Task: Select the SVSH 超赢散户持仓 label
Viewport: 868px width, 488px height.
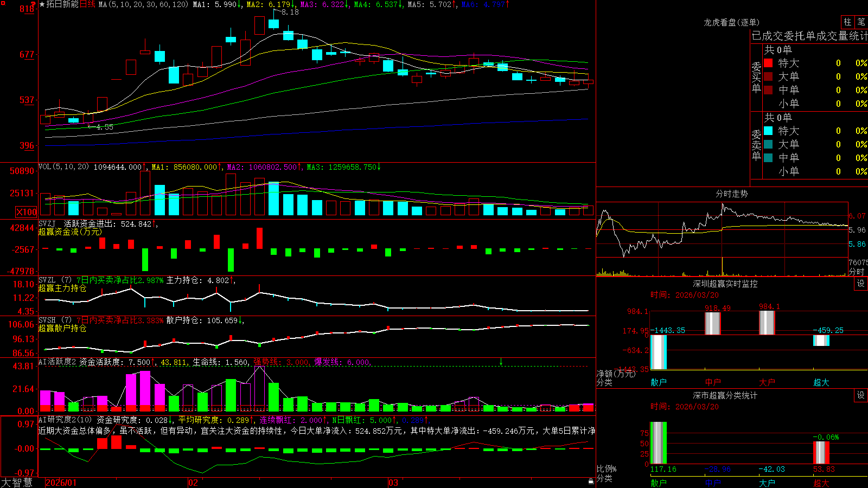Action: click(x=62, y=328)
